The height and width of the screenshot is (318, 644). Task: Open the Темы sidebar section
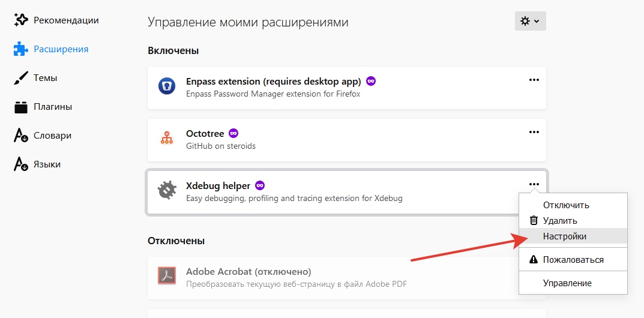(x=35, y=78)
